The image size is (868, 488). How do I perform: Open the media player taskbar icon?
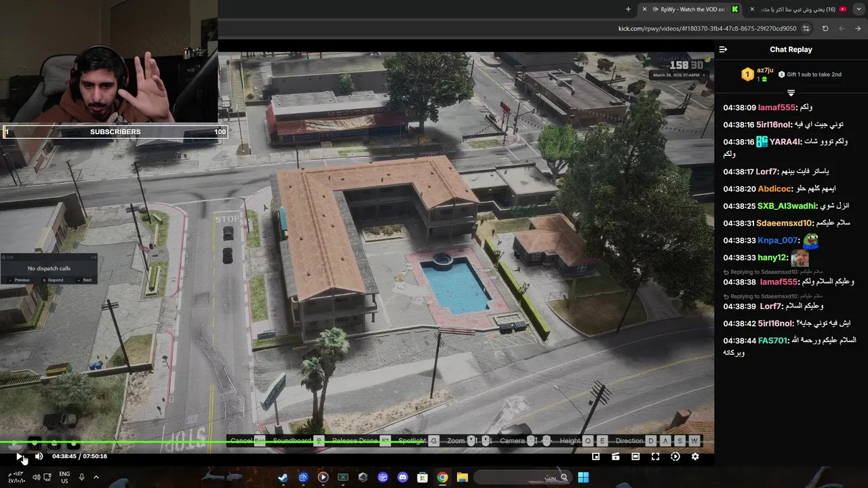coord(323,477)
